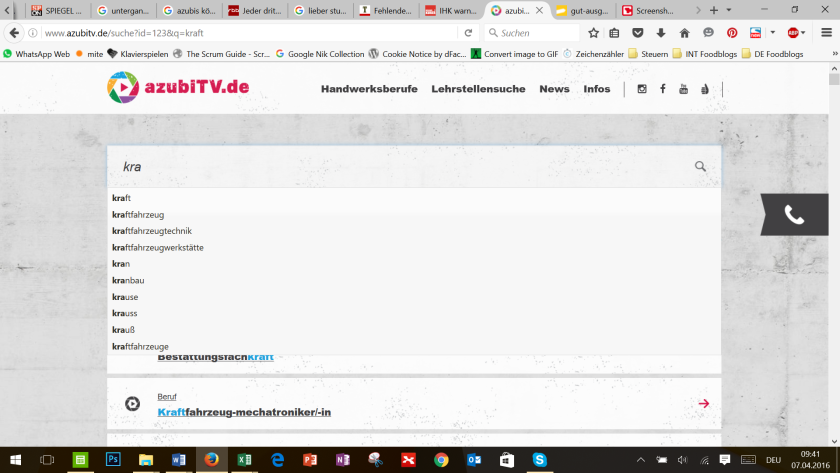840x473 pixels.
Task: Select suggestion 'krause'
Action: pyautogui.click(x=414, y=297)
